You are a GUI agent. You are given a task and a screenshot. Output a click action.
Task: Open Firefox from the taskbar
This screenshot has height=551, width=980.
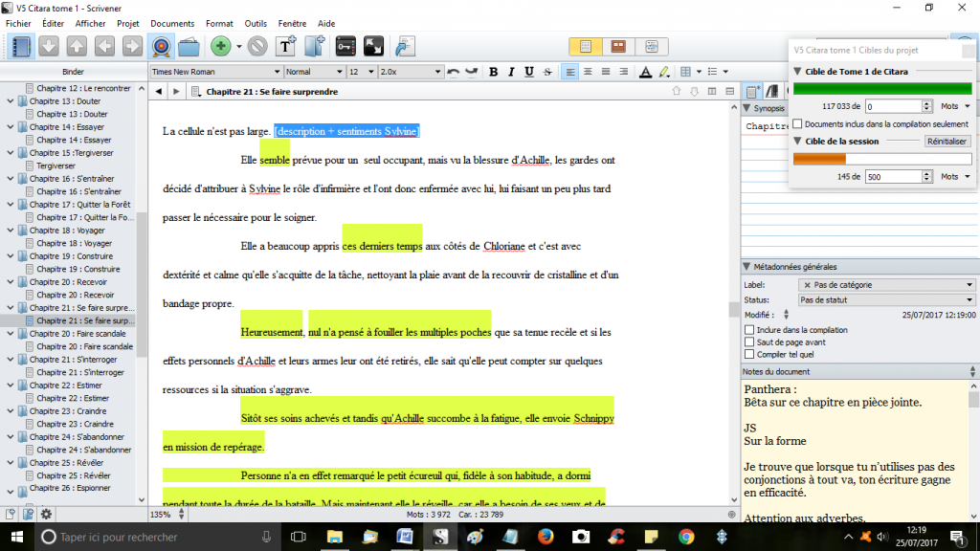pyautogui.click(x=546, y=537)
